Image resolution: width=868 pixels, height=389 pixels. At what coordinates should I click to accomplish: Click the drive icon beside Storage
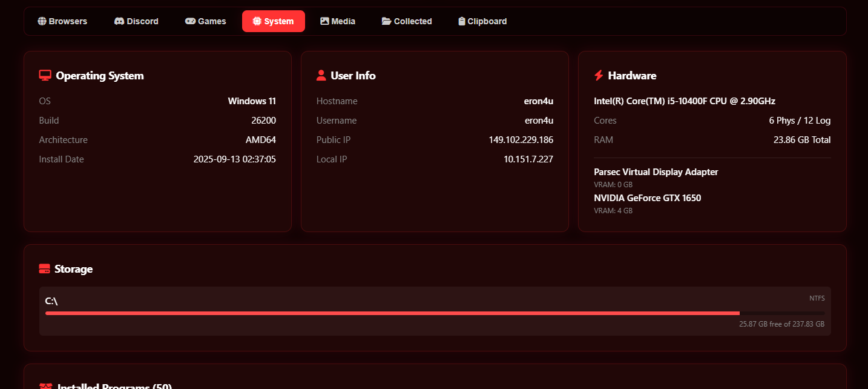(44, 269)
